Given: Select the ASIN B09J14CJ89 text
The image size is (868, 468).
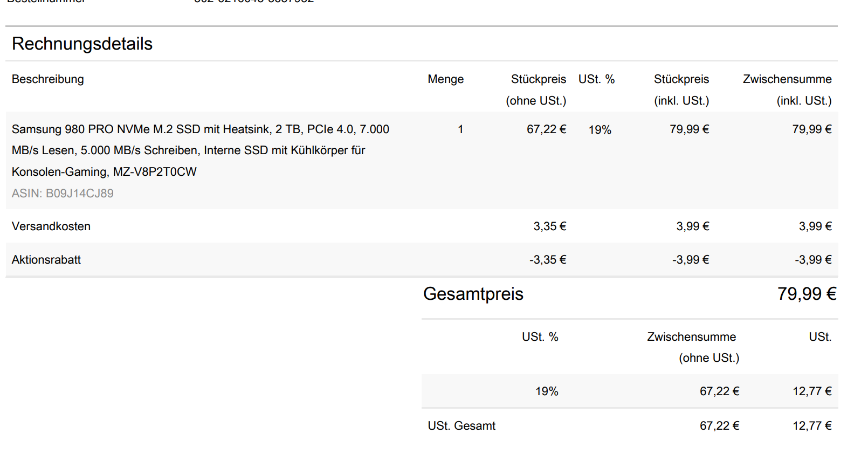Looking at the screenshot, I should coord(63,194).
